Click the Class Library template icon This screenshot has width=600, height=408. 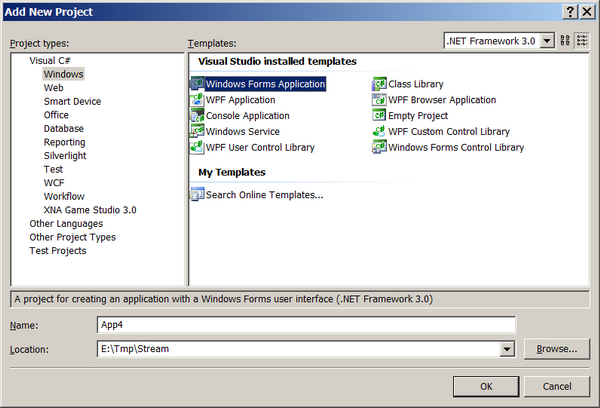tap(379, 84)
